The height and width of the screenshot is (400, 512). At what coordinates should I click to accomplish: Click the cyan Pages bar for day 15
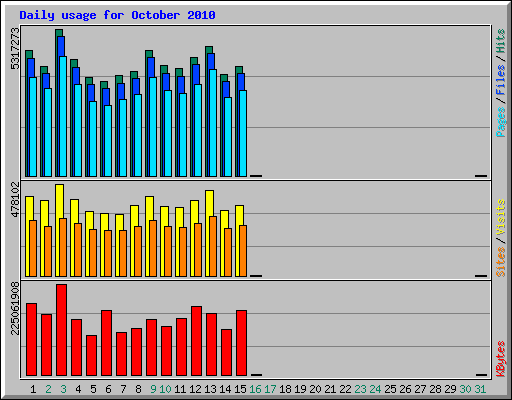pos(243,133)
